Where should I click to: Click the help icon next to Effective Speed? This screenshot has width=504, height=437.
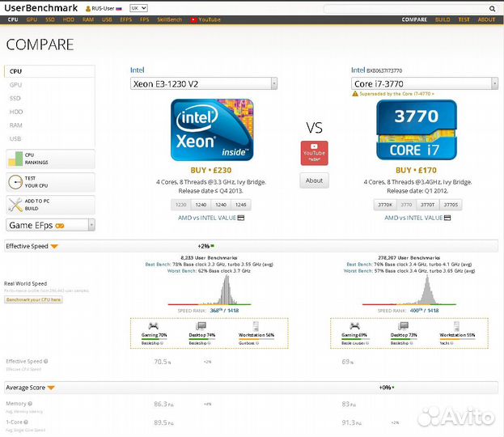click(x=46, y=361)
